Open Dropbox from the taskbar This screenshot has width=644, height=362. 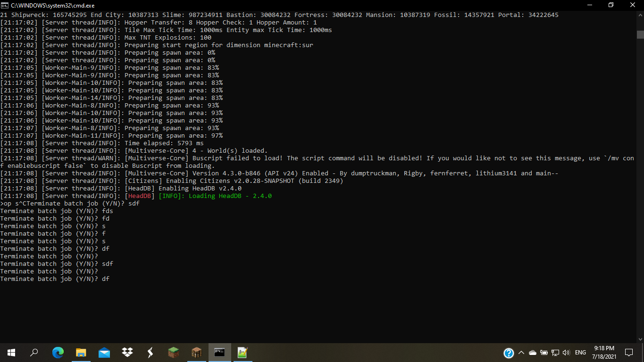coord(127,352)
